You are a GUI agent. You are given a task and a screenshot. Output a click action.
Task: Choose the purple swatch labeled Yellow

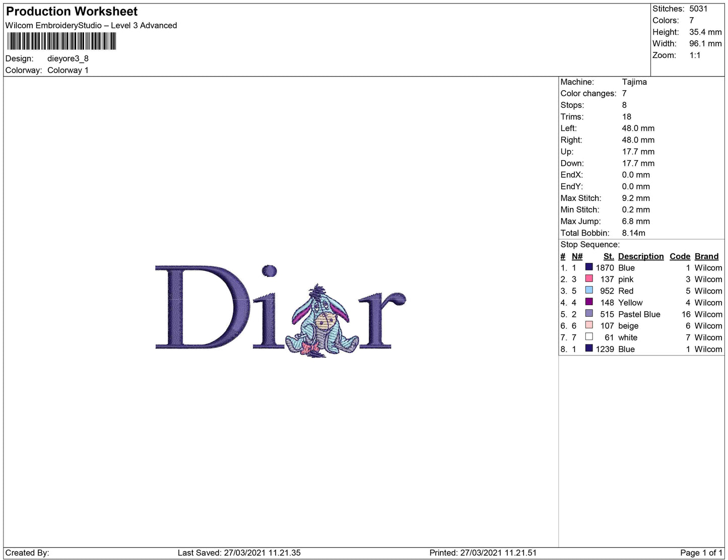[x=588, y=302]
